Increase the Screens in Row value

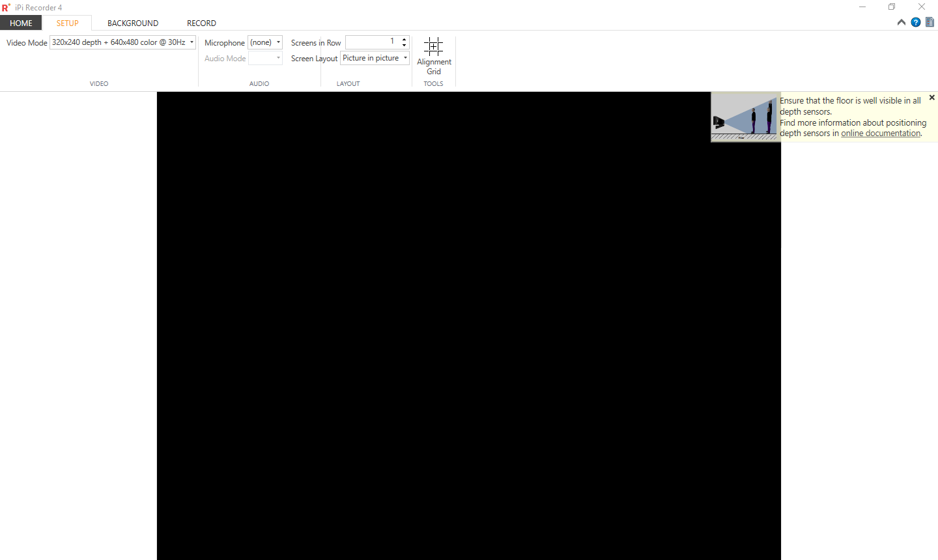(x=405, y=39)
